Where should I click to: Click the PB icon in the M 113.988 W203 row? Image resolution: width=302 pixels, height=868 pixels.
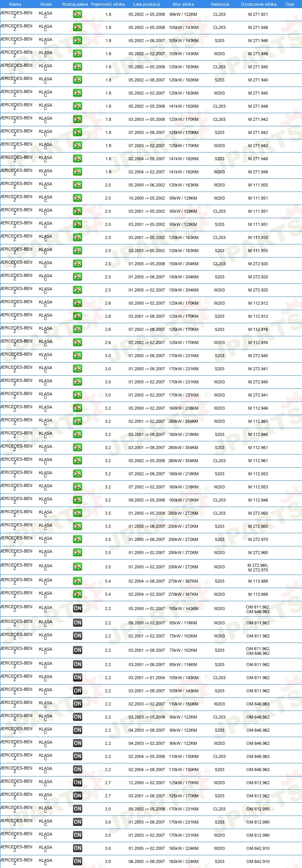(x=78, y=594)
